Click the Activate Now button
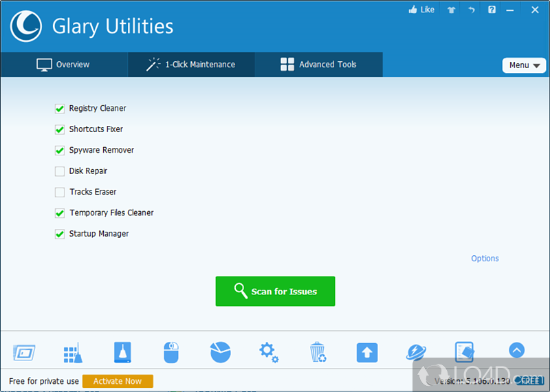 pyautogui.click(x=118, y=381)
